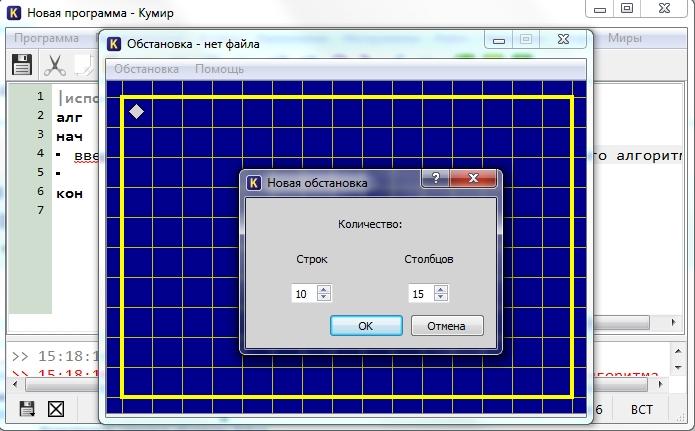Click the Новая обстановка dialog title text

(x=317, y=183)
